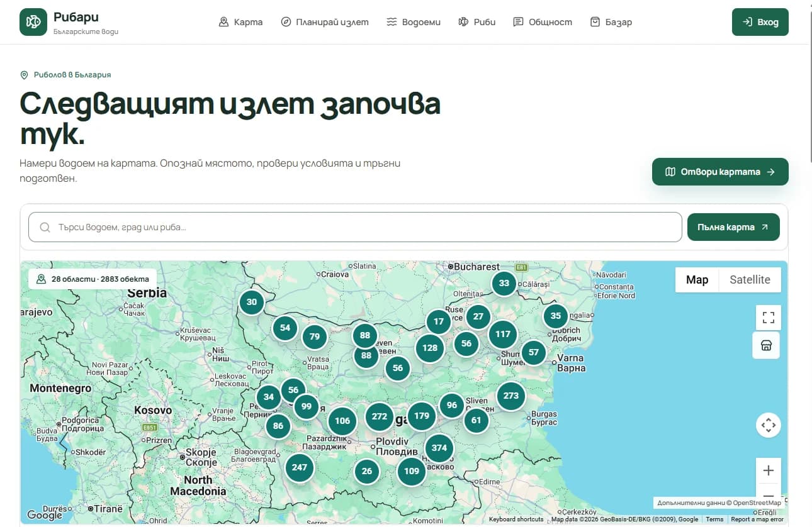Image resolution: width=812 pixels, height=527 pixels.
Task: Click the map shop layer icon button
Action: tap(766, 345)
